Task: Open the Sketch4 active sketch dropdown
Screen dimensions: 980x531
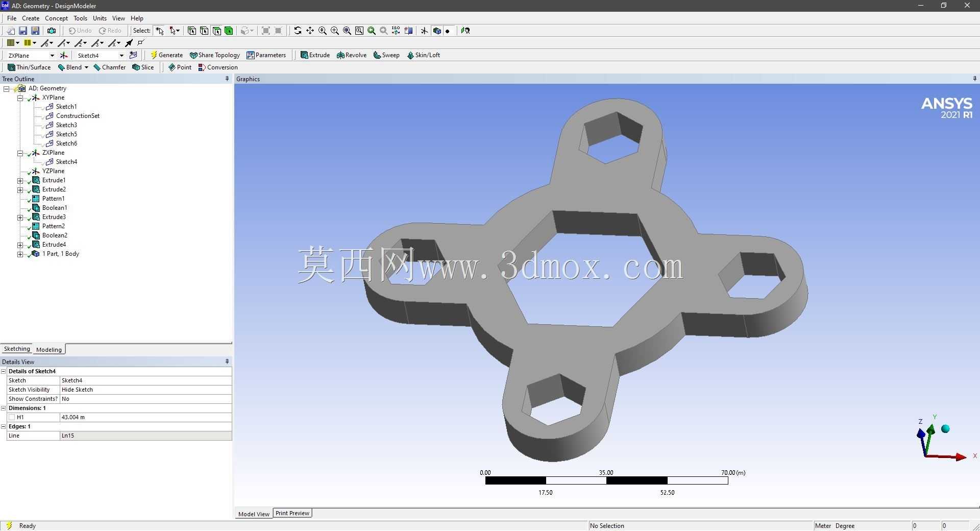Action: (x=121, y=55)
